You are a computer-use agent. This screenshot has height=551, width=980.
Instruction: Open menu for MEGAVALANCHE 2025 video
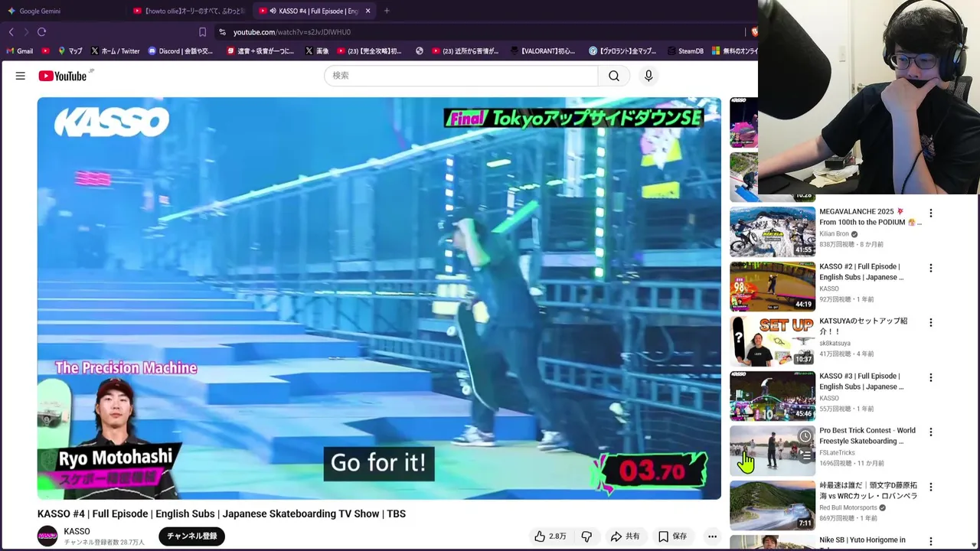pyautogui.click(x=931, y=213)
